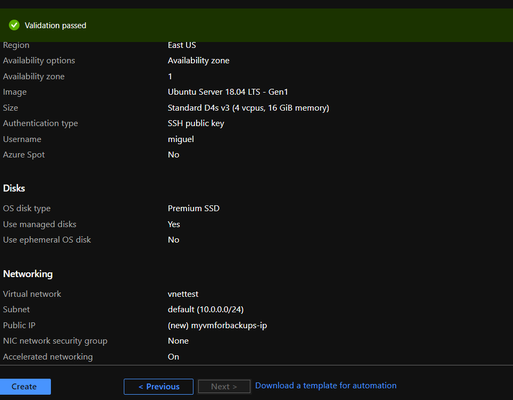
Task: Click the vnettest virtual network value
Action: click(x=183, y=294)
